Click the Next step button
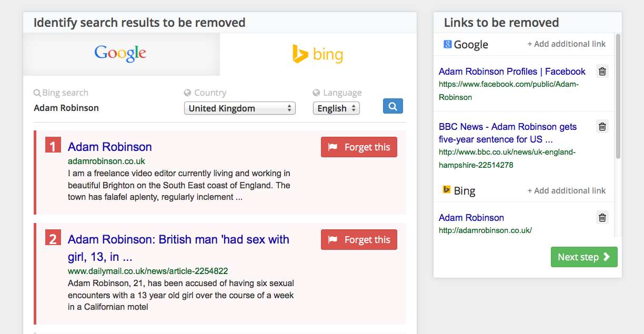644x334 pixels. tap(584, 257)
